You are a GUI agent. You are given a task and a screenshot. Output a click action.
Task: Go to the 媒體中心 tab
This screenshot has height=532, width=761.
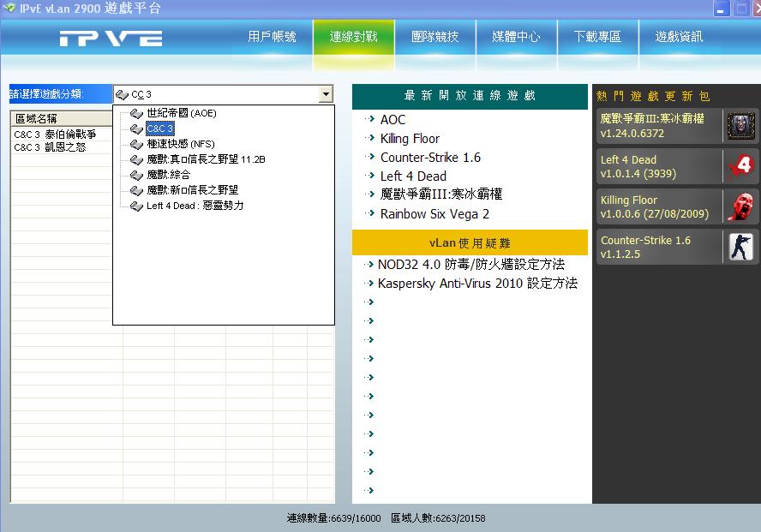click(x=516, y=38)
